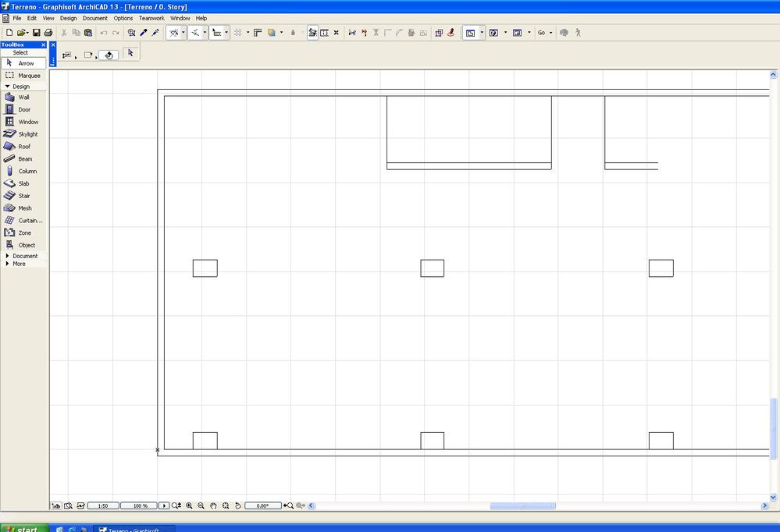Click Fit in Window at the bottom
This screenshot has width=780, height=532.
pos(226,505)
